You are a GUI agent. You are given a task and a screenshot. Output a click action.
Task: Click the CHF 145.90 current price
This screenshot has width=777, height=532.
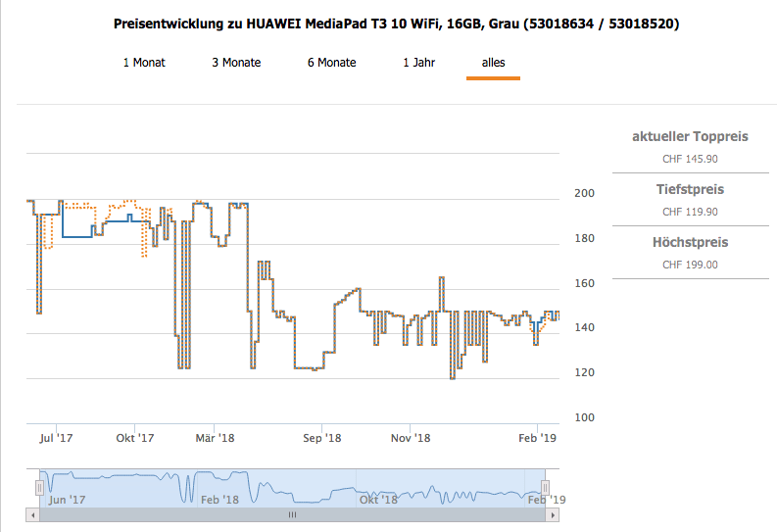tap(690, 159)
